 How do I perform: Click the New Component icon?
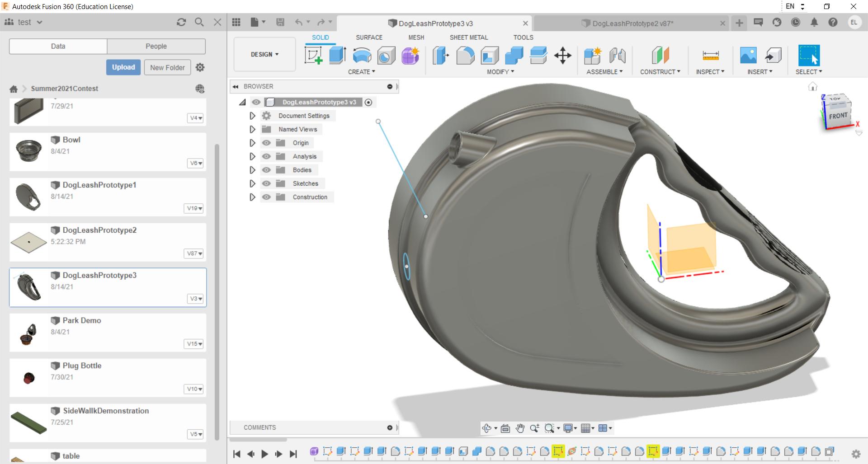pyautogui.click(x=593, y=56)
